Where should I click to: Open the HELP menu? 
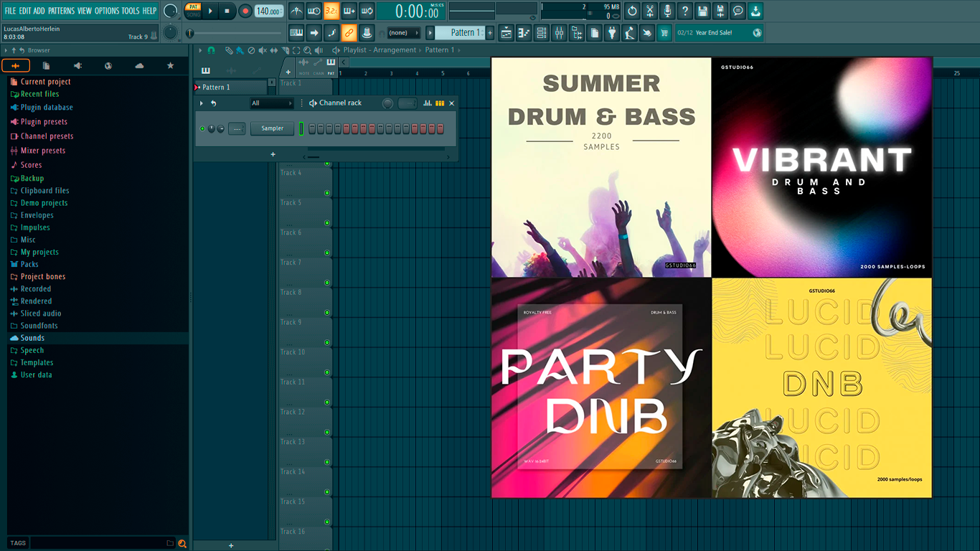click(x=149, y=11)
